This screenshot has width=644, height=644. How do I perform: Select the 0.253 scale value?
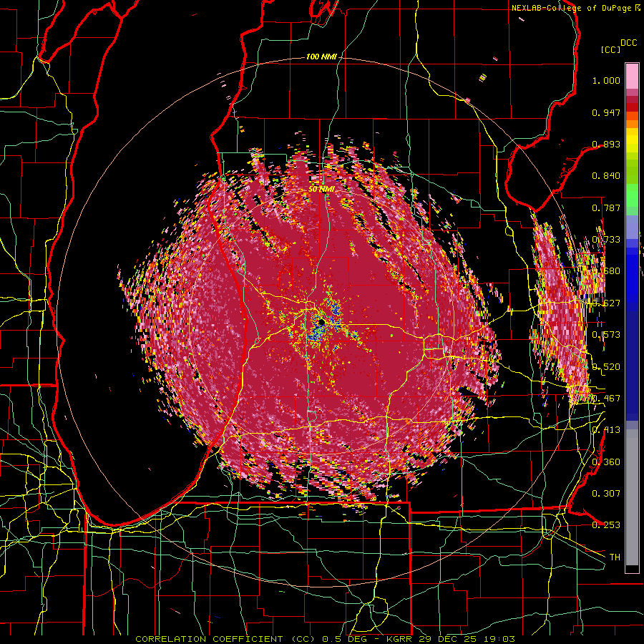[606, 525]
